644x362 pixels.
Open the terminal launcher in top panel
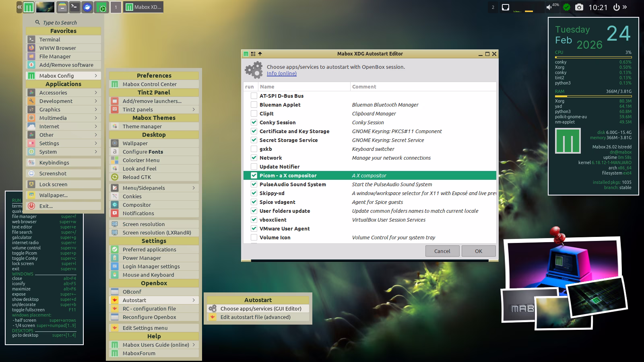pos(74,7)
